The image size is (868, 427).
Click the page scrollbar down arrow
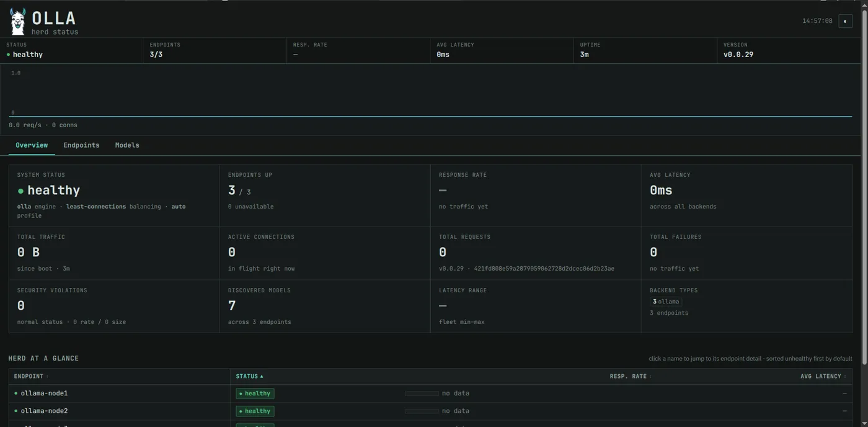pos(864,423)
